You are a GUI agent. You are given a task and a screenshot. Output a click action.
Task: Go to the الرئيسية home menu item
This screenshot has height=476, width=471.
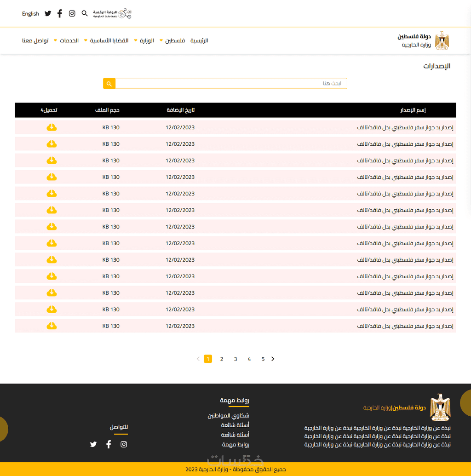(199, 41)
